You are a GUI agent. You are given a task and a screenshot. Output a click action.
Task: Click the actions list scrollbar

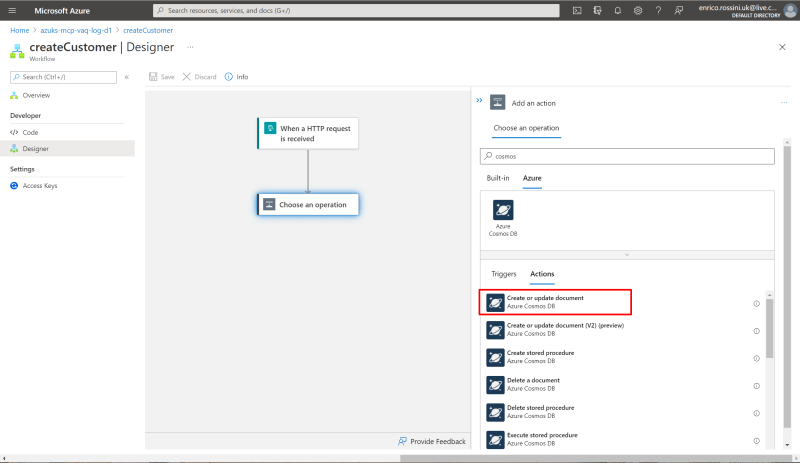pyautogui.click(x=769, y=328)
